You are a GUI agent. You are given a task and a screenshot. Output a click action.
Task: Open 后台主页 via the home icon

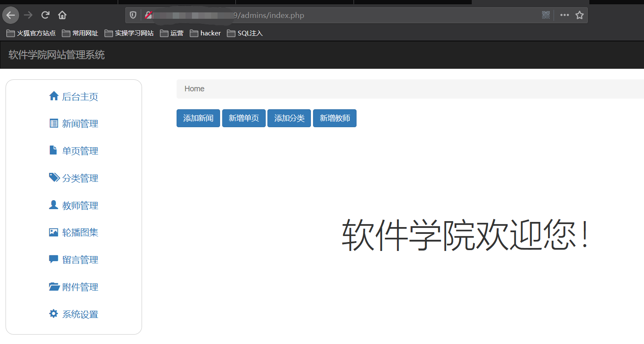(x=54, y=96)
